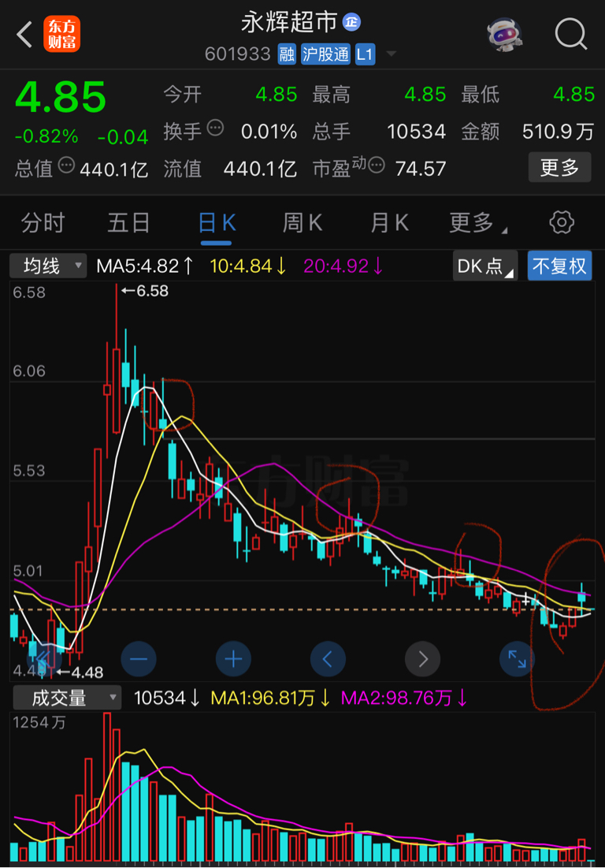Screen dimensions: 605x868
Task: Tap the MA5:4.82 value label
Action: point(145,266)
